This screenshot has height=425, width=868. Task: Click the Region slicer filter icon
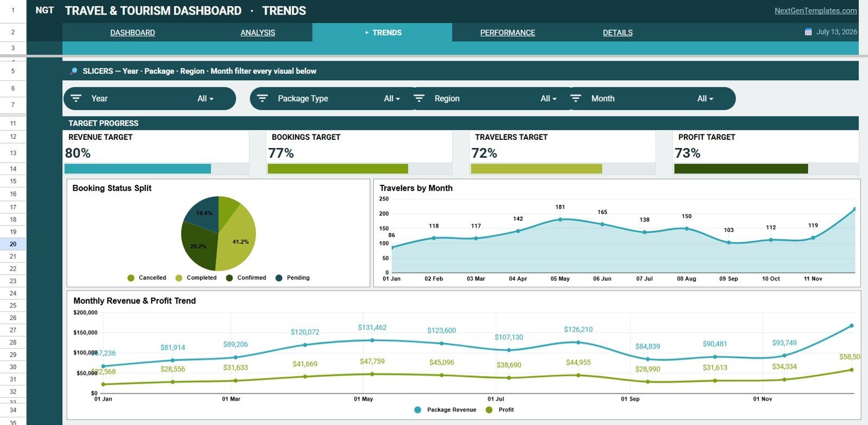[419, 99]
